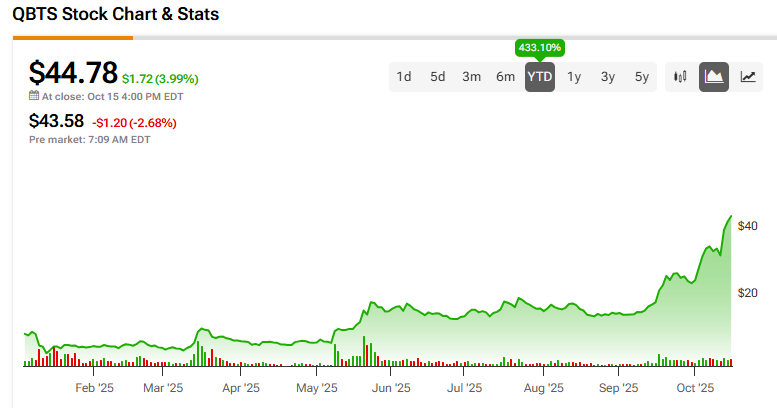777x408 pixels.
Task: Switch chart to 3m range
Action: (472, 77)
